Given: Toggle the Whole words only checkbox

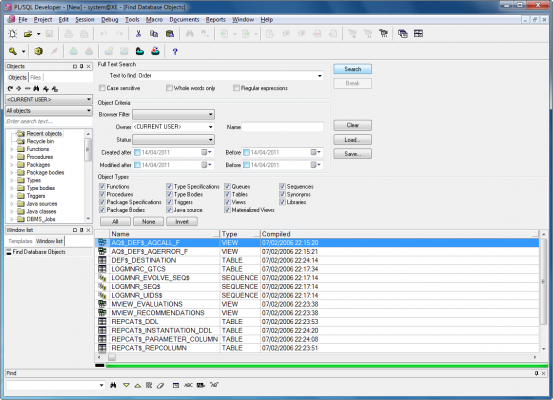Looking at the screenshot, I should tap(169, 88).
